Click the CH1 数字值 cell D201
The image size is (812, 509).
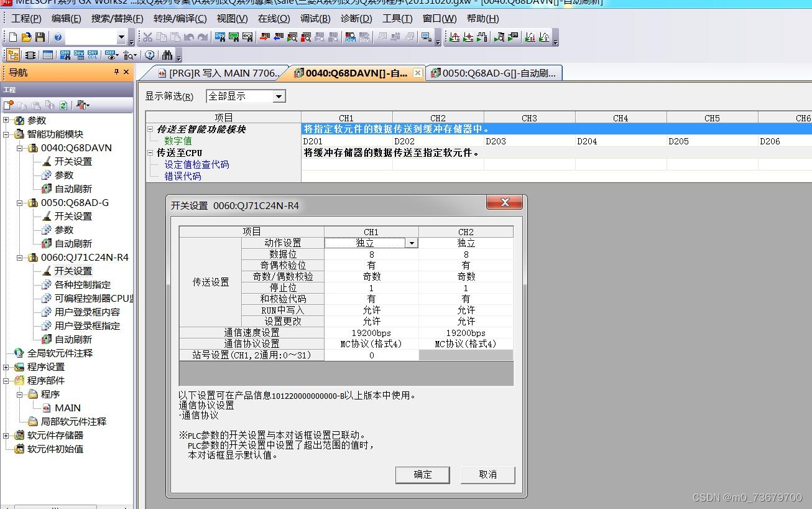347,141
